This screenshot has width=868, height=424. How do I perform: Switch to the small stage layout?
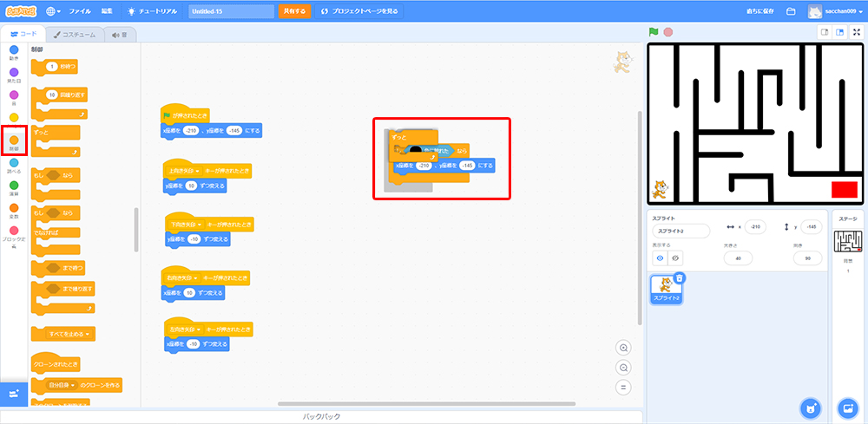pyautogui.click(x=825, y=32)
